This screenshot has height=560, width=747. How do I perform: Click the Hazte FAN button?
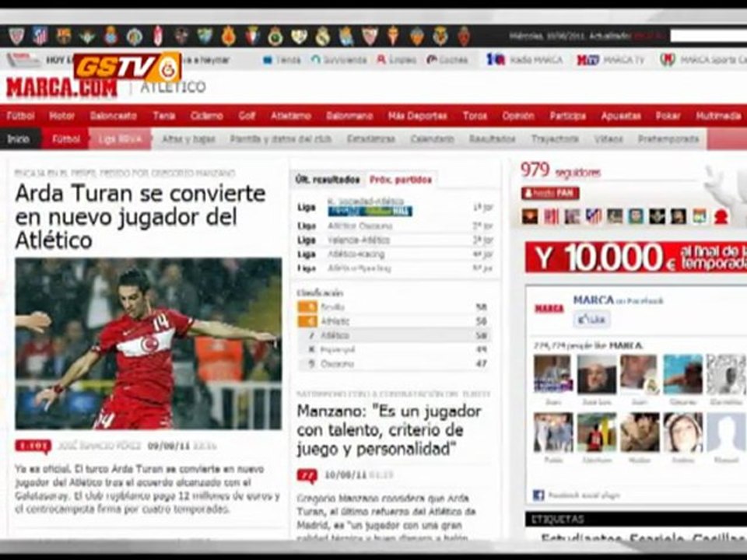coord(550,193)
